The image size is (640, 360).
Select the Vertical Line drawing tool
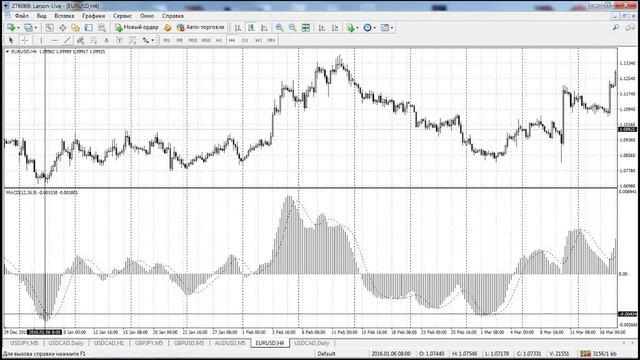point(41,40)
